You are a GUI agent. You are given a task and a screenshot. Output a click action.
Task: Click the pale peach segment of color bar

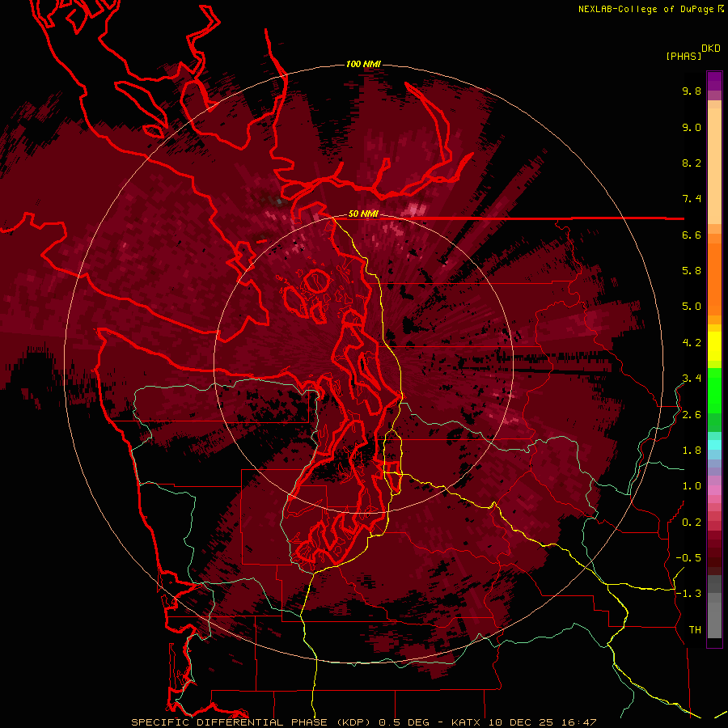point(714,166)
